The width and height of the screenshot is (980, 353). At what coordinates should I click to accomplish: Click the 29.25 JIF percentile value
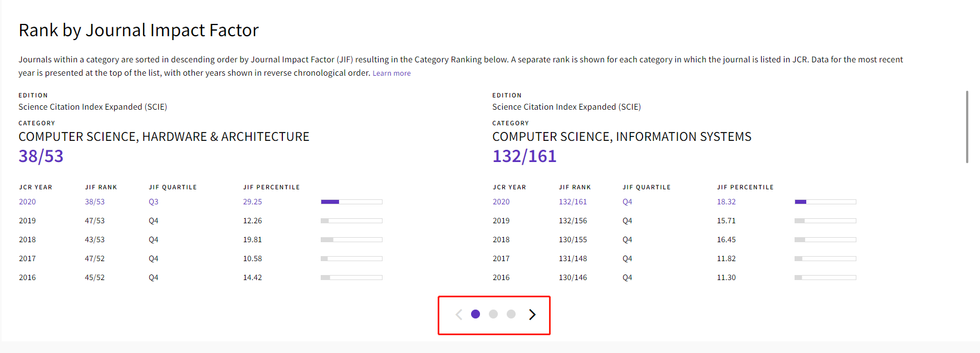(252, 202)
